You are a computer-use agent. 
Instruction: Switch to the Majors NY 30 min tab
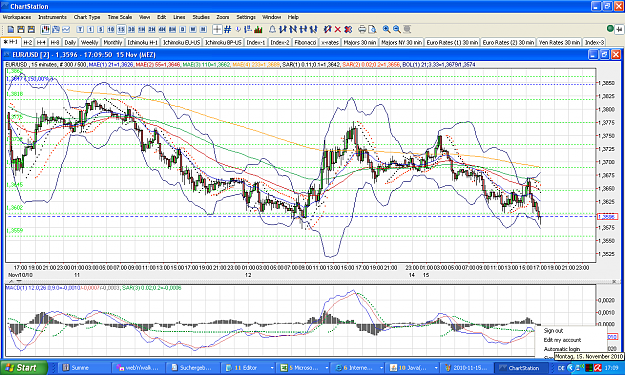point(401,42)
